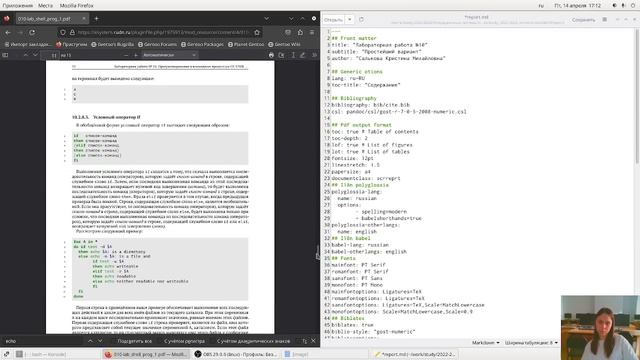
Task: Switch to OBS window in taskbar
Action: tap(237, 354)
